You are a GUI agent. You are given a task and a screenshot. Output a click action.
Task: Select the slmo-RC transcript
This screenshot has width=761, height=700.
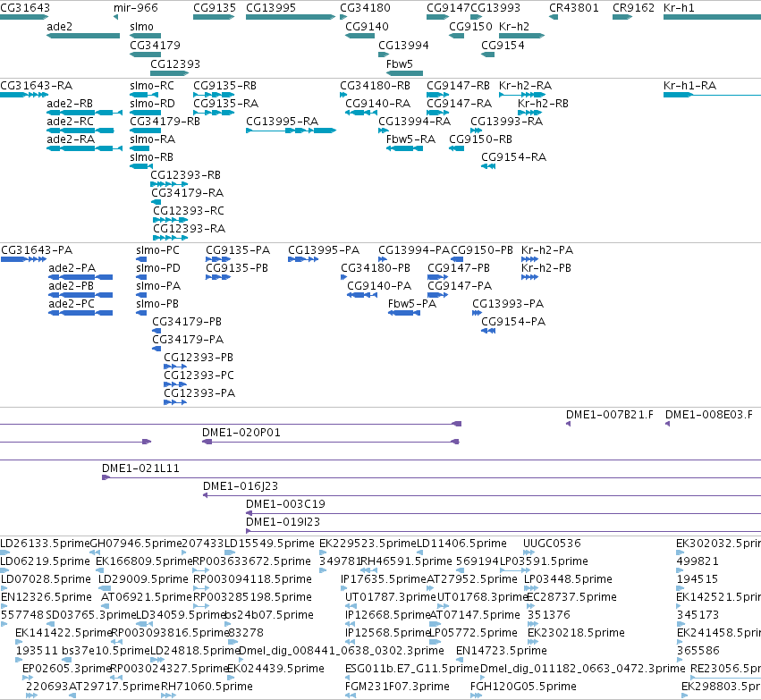click(x=144, y=95)
